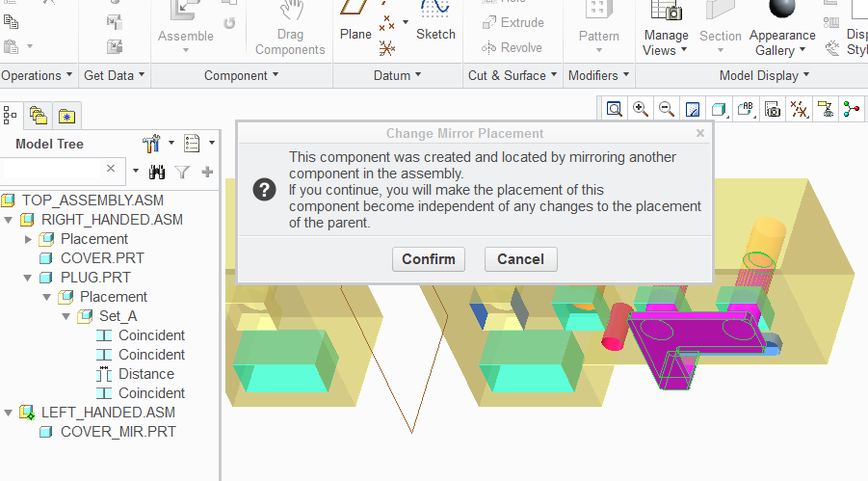This screenshot has height=481, width=868.
Task: Click the Coordinate System datum icon
Action: click(387, 48)
